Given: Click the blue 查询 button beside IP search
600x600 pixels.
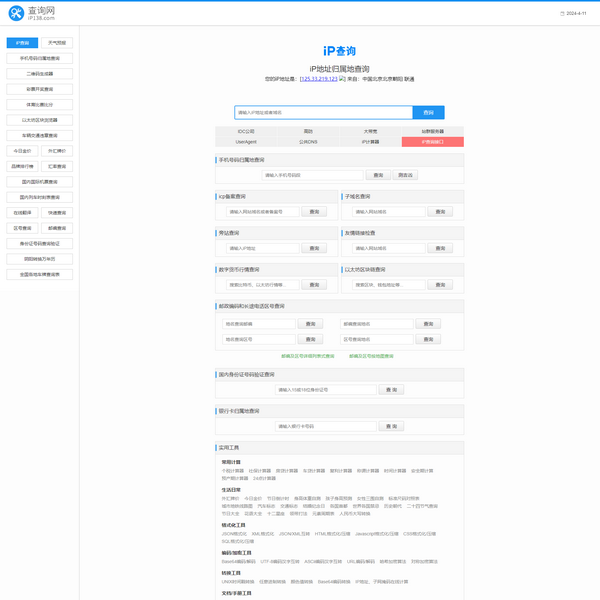Looking at the screenshot, I should (428, 113).
